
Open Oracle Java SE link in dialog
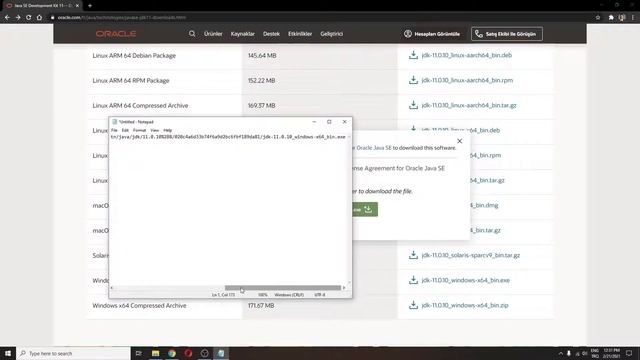[x=373, y=148]
